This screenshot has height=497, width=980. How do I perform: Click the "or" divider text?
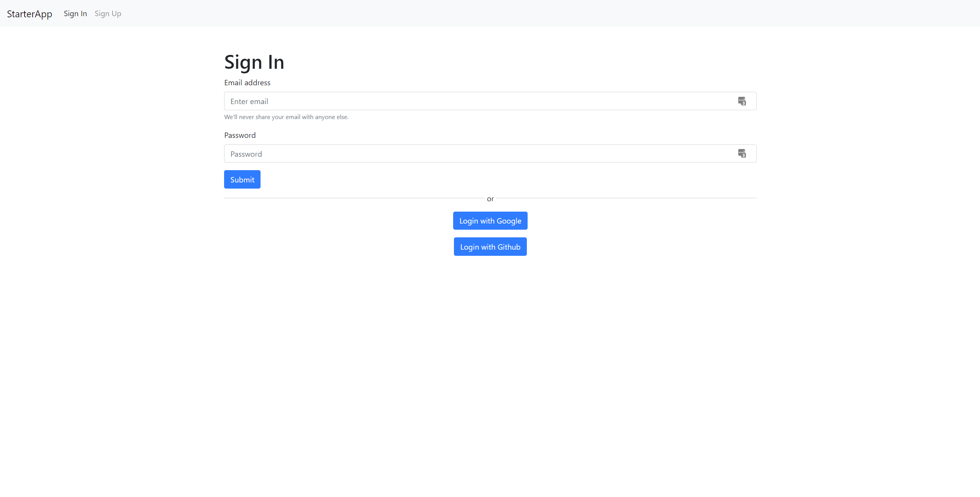tap(490, 199)
